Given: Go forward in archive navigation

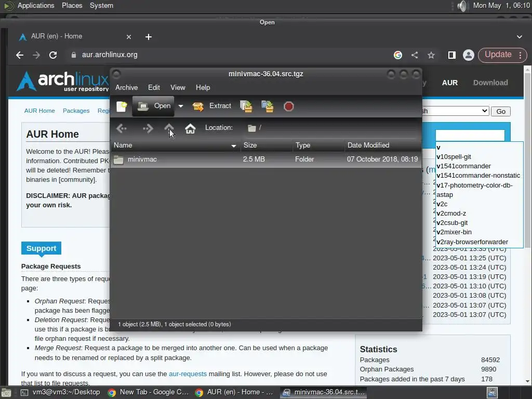Looking at the screenshot, I should (148, 128).
